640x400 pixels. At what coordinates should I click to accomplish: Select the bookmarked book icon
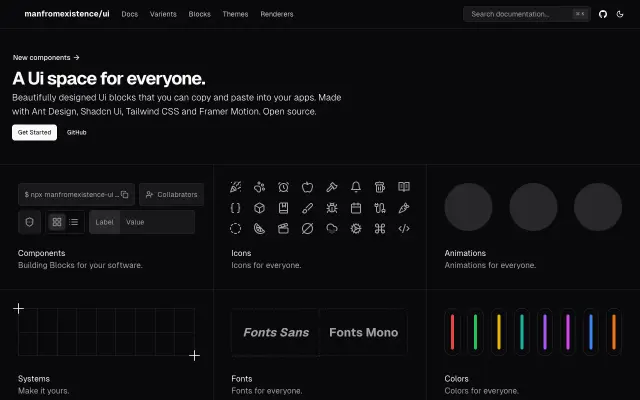(x=283, y=208)
